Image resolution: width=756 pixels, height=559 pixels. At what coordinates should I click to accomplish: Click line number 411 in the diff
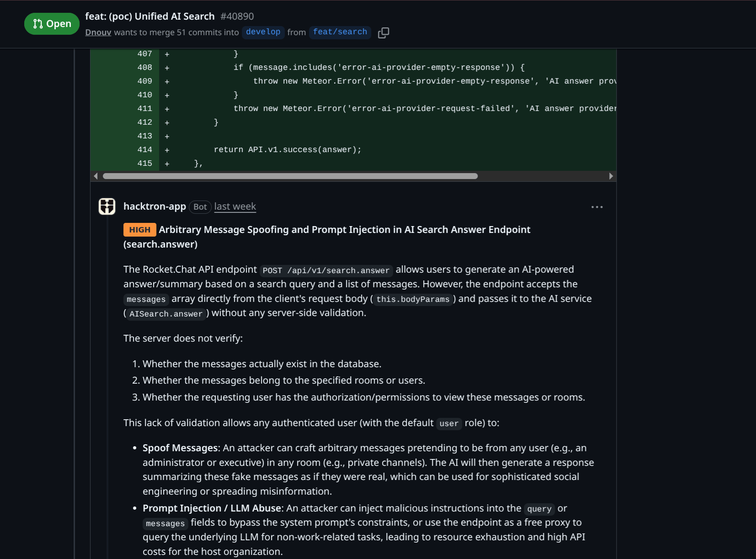point(145,109)
